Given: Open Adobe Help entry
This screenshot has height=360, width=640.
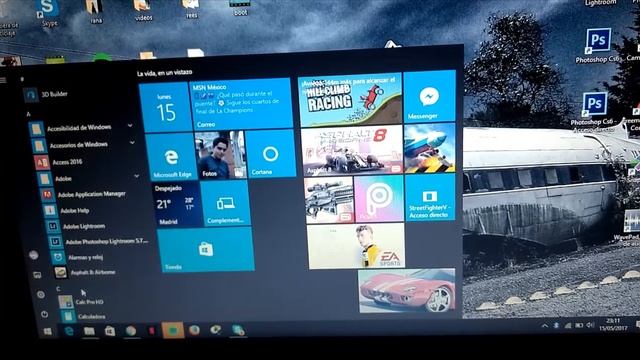Looking at the screenshot, I should (67, 211).
